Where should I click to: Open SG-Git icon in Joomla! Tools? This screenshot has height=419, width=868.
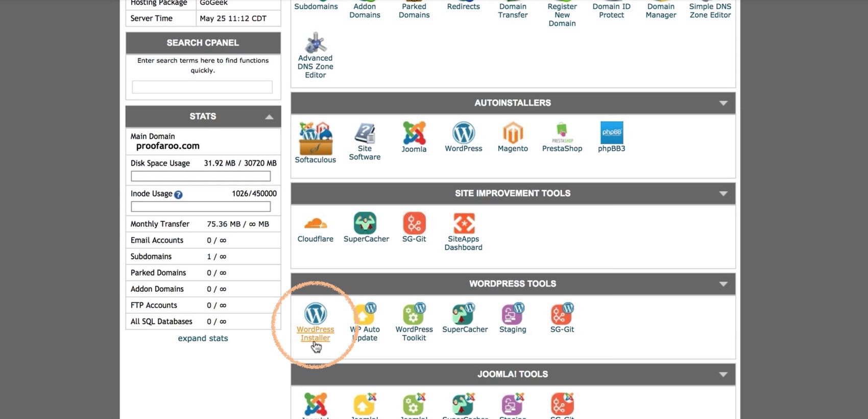click(562, 404)
